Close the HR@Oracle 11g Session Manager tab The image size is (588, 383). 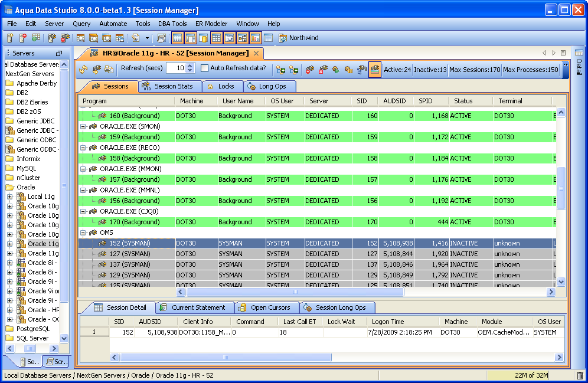tap(256, 53)
